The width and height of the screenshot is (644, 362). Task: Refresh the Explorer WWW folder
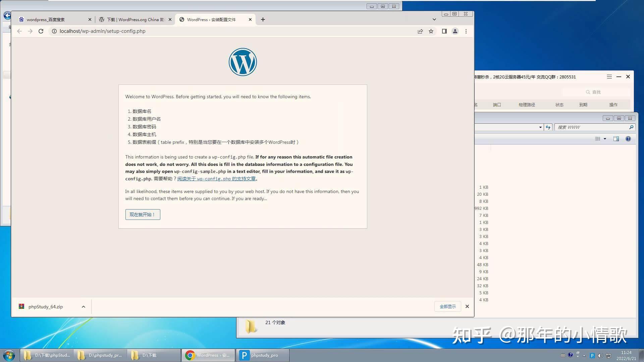coord(548,127)
